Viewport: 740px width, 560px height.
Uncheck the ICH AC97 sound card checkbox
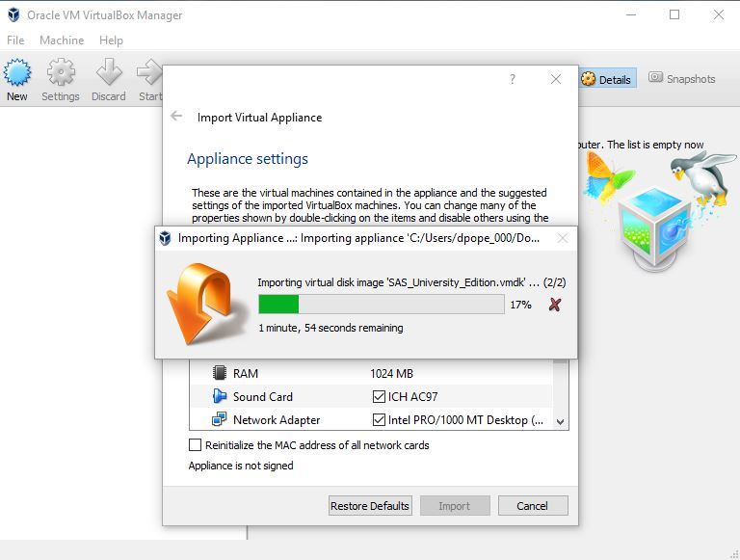379,396
